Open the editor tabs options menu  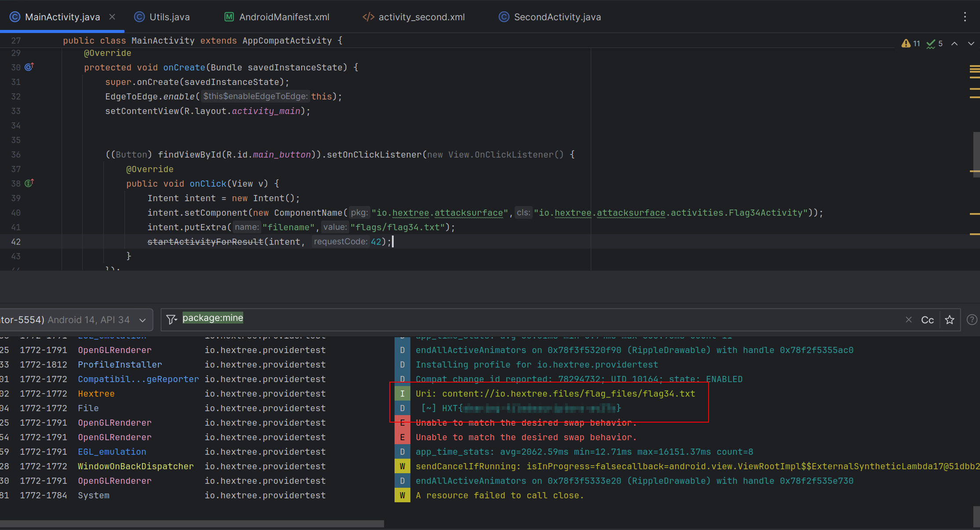tap(965, 17)
